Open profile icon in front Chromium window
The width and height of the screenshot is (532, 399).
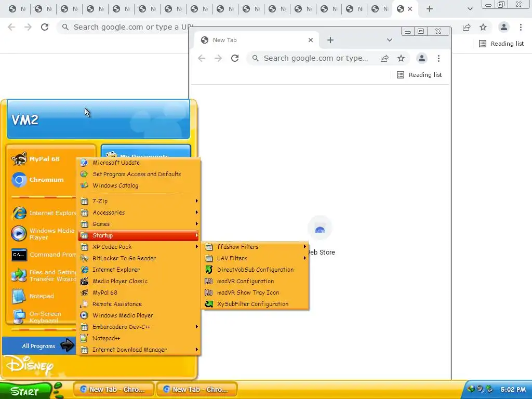(x=422, y=58)
